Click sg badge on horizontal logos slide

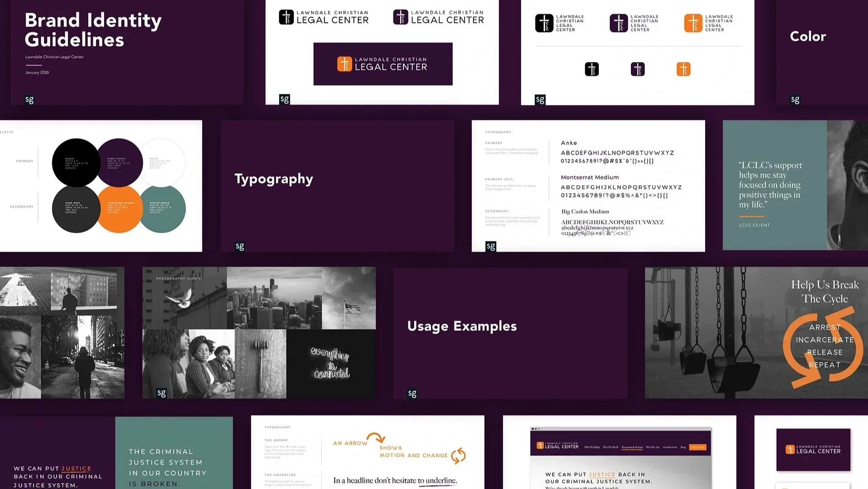tap(285, 99)
